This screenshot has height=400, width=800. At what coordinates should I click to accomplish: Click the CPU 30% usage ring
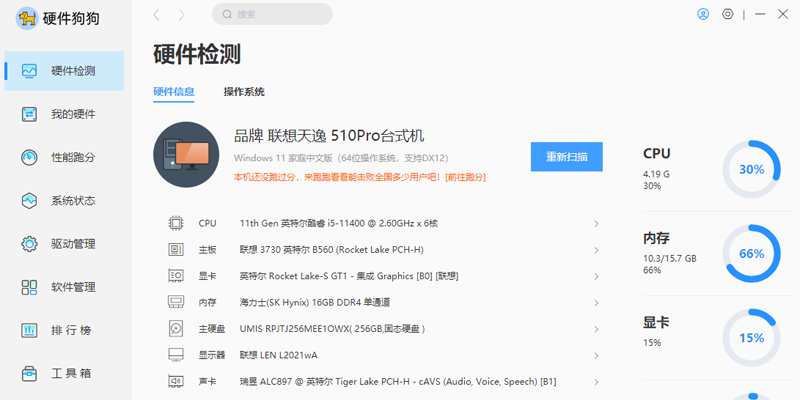pos(752,169)
